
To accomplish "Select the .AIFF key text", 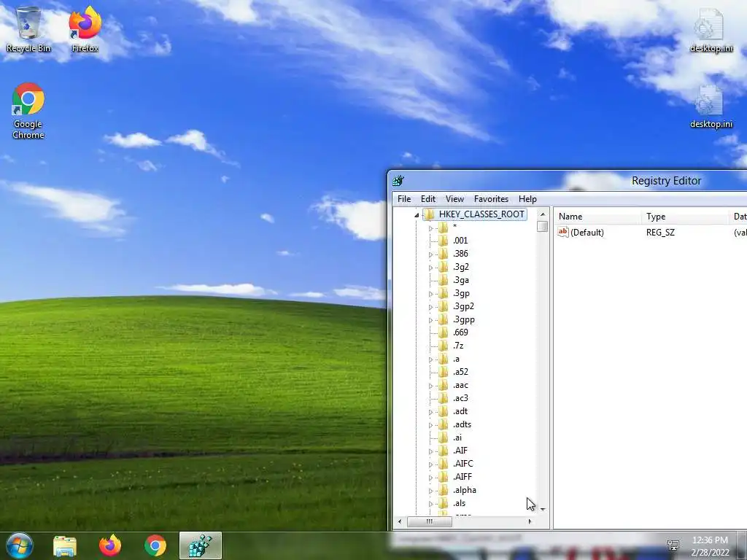I will (462, 477).
